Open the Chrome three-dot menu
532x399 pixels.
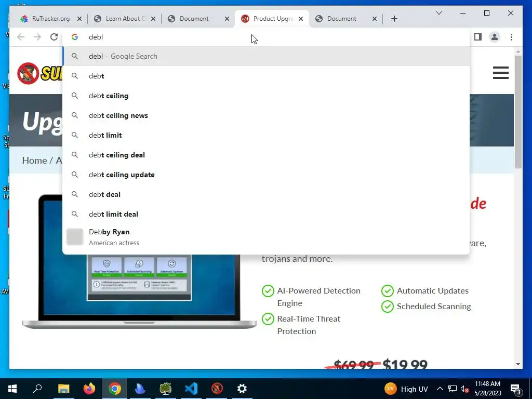511,37
